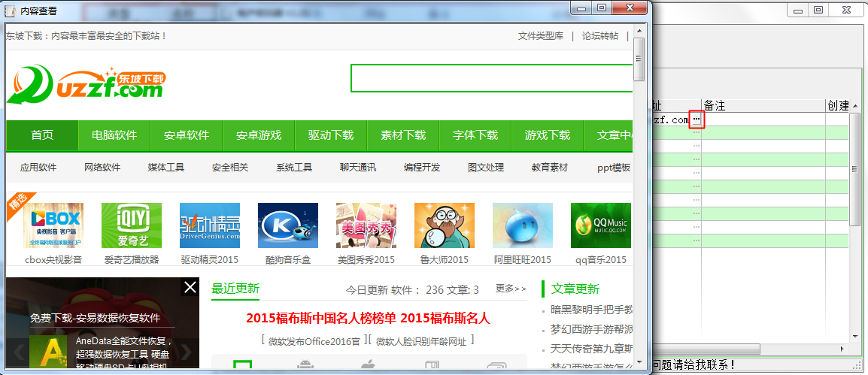The height and width of the screenshot is (375, 868).
Task: Click the 文章更新 section heading
Action: tap(575, 289)
